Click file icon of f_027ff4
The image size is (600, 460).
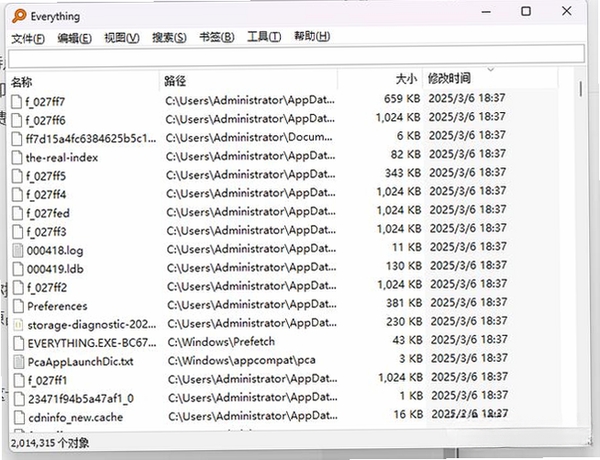point(17,194)
